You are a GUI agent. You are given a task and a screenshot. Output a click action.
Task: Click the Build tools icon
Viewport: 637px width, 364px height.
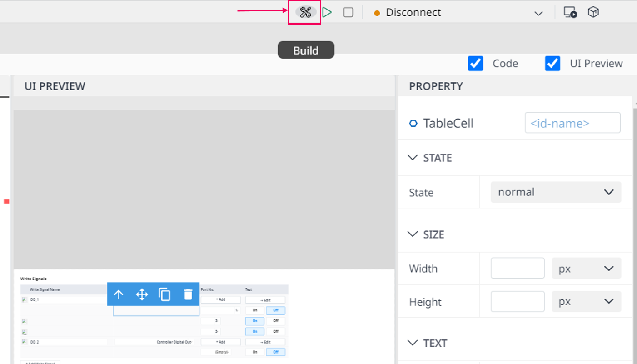305,12
